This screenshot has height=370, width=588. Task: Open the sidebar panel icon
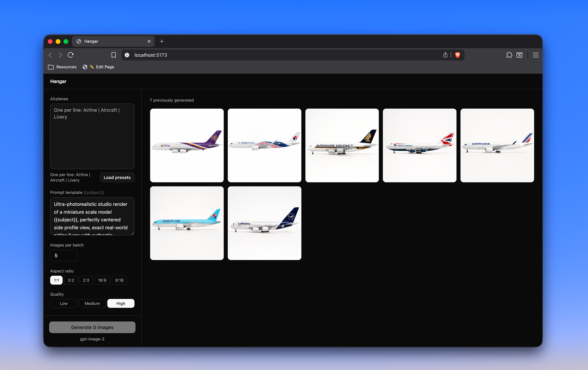(x=519, y=55)
